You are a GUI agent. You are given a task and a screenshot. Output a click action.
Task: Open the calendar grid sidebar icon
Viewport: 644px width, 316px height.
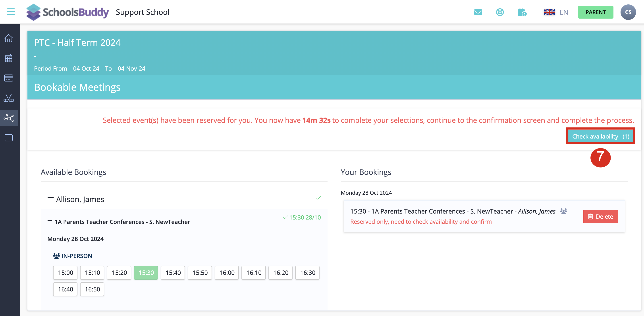[x=9, y=58]
